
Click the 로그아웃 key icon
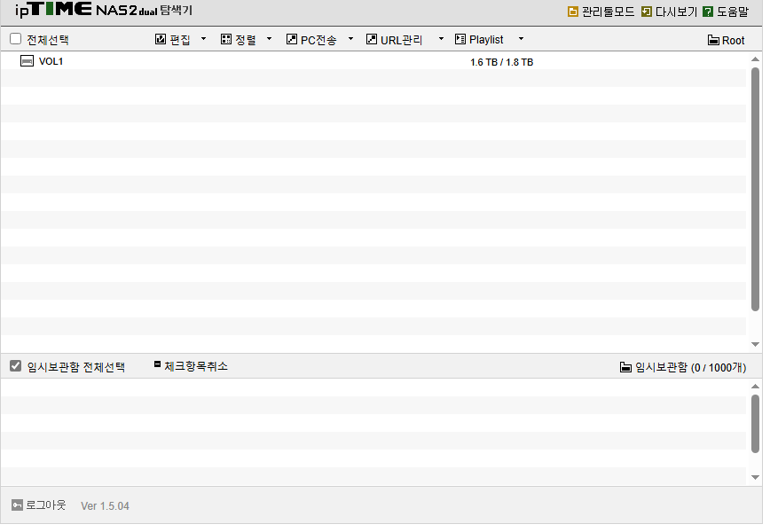click(17, 505)
